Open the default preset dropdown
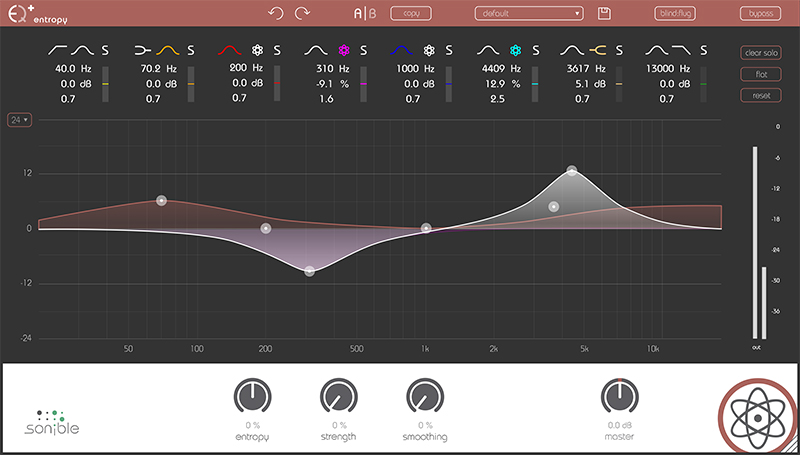 coord(529,13)
